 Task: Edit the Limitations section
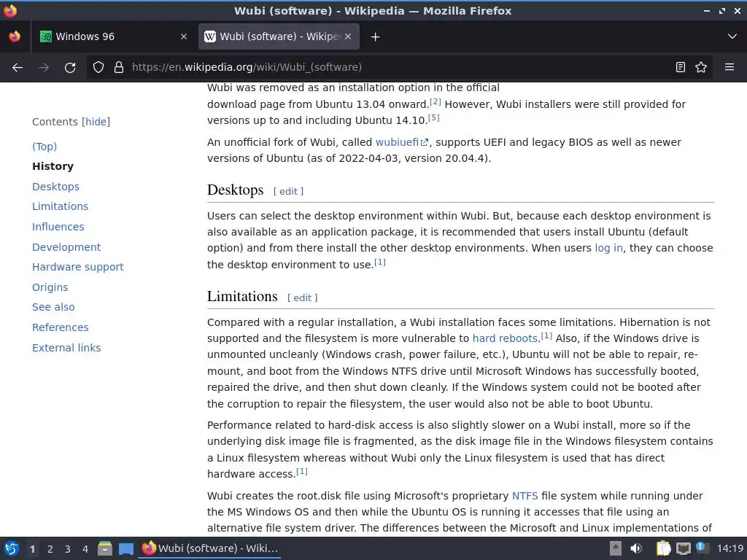[302, 297]
